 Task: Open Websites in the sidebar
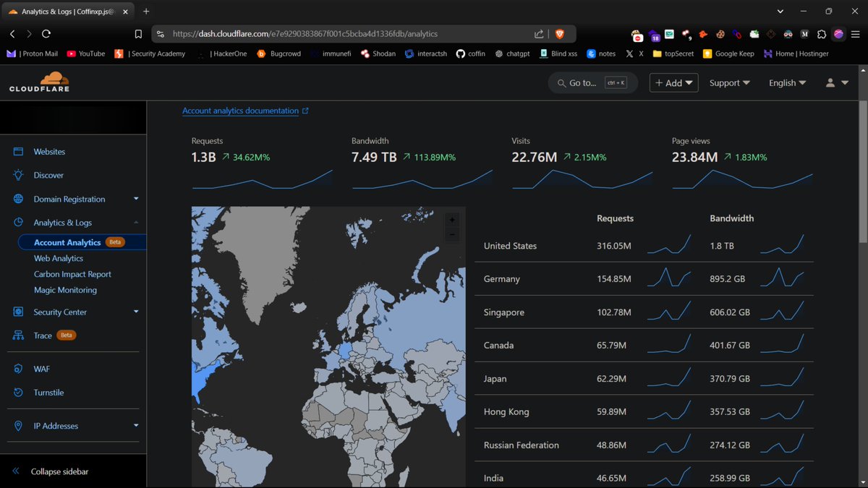point(49,152)
